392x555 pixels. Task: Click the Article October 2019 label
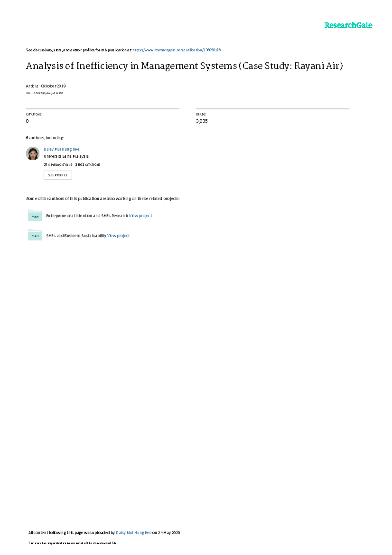46,86
